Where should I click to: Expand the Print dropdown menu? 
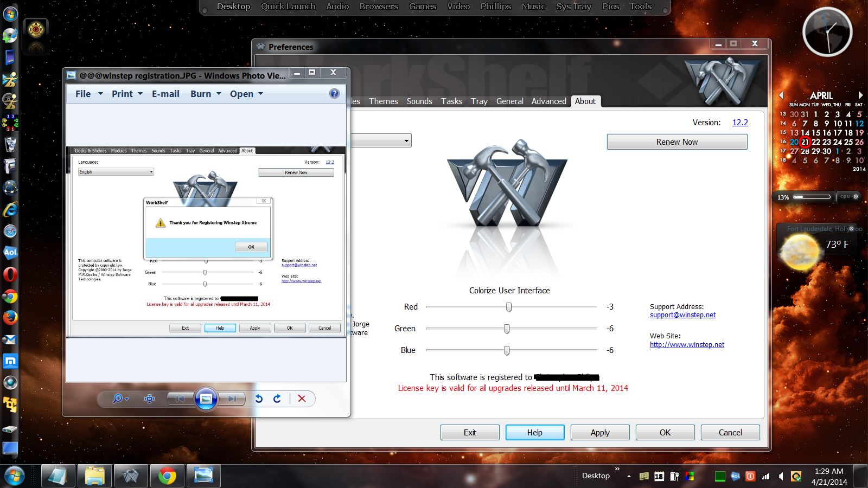[127, 94]
